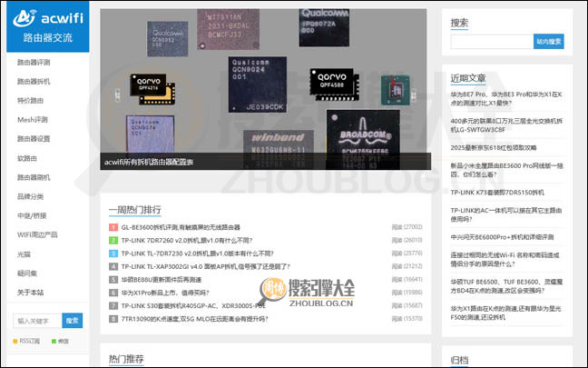Screen dimensions: 588x368
Task: Click the 近期文章 heading
Action: click(x=468, y=78)
